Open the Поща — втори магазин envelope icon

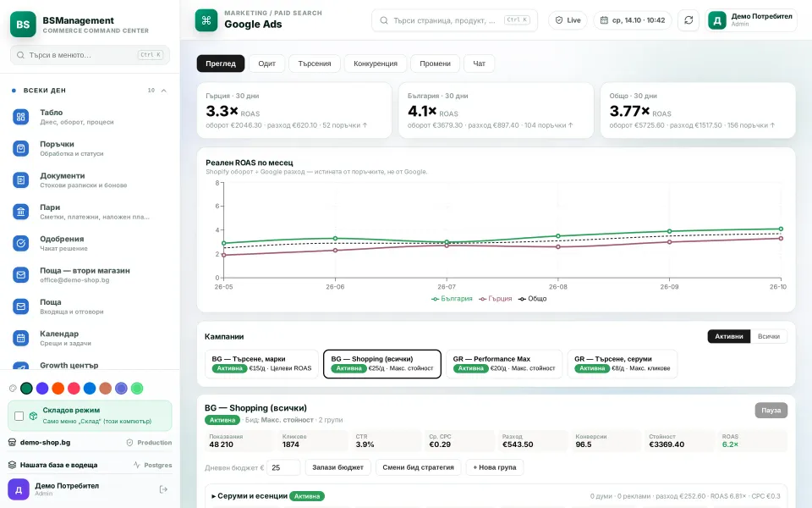click(x=20, y=274)
